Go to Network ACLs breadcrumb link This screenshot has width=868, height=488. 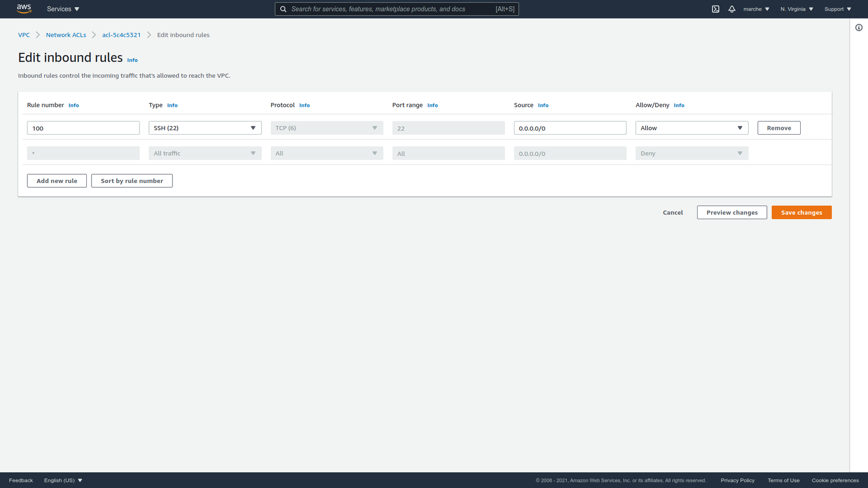66,35
